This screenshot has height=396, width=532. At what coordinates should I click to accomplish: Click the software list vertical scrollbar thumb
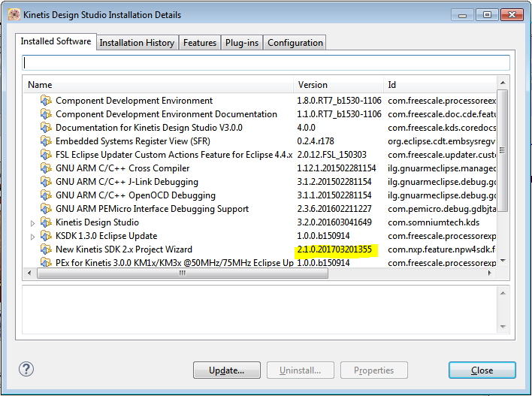point(503,150)
